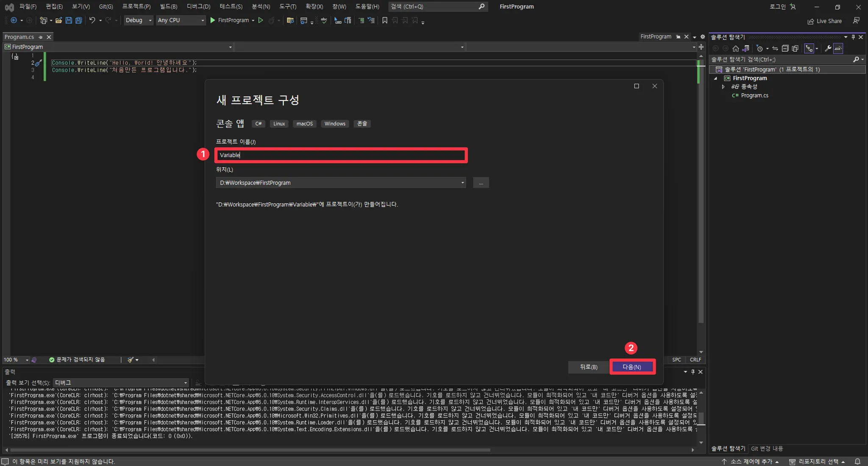Viewport: 868px width, 466px height.
Task: Toggle bookmark icon in main toolbar
Action: pos(385,20)
